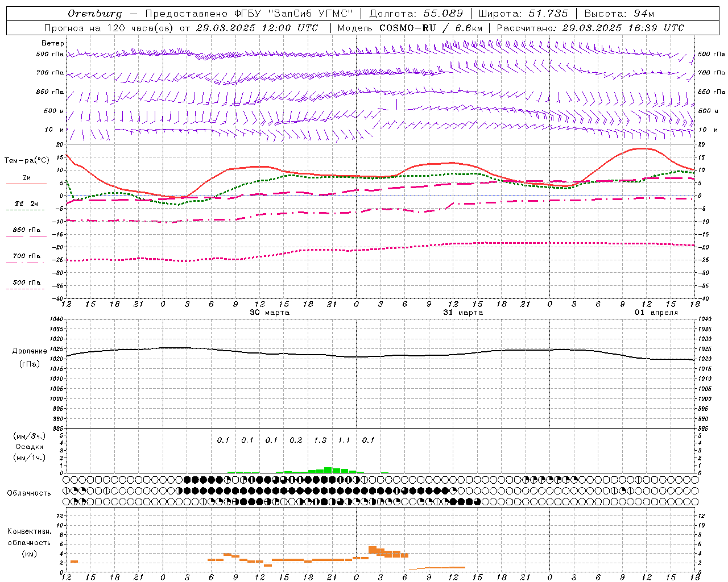Click the Ветер panel label

[53, 43]
